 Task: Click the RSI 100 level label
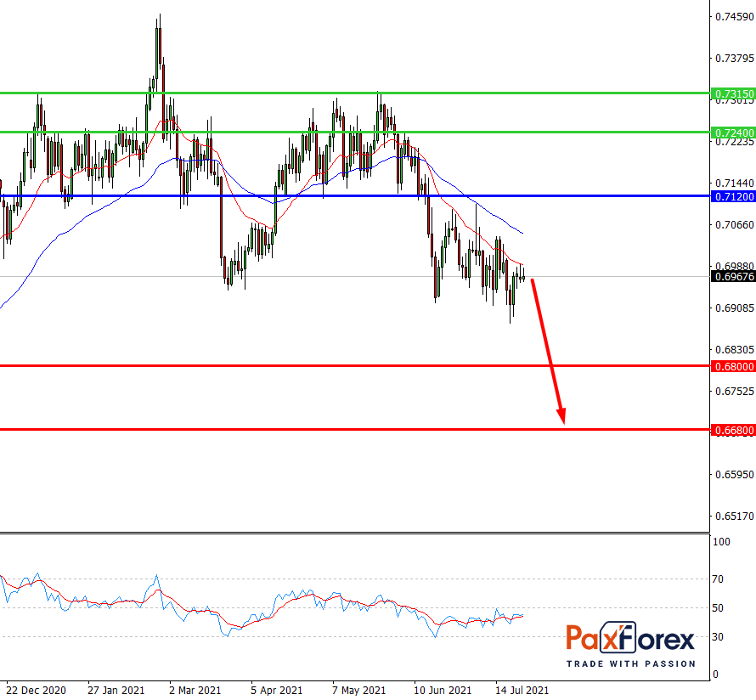[721, 542]
